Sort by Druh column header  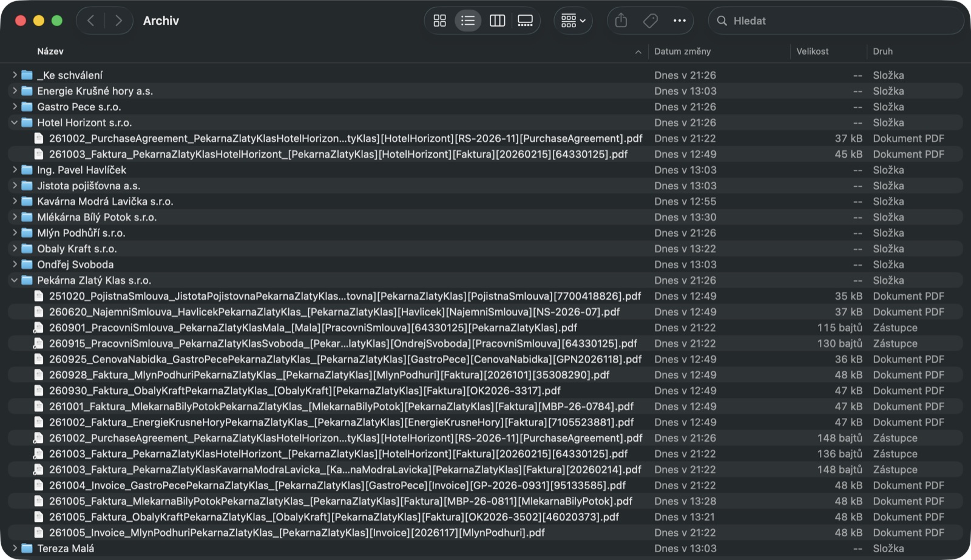pyautogui.click(x=882, y=52)
